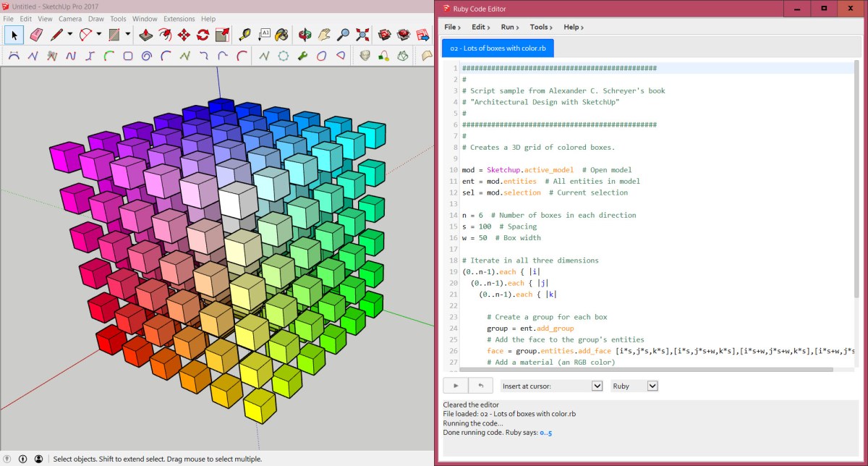Select the Paint Bucket tool
Screen dimensions: 868x466
[x=282, y=35]
